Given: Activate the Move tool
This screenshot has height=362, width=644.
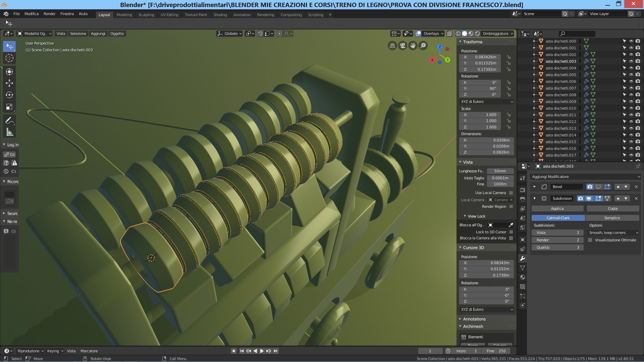Looking at the screenshot, I should [9, 83].
